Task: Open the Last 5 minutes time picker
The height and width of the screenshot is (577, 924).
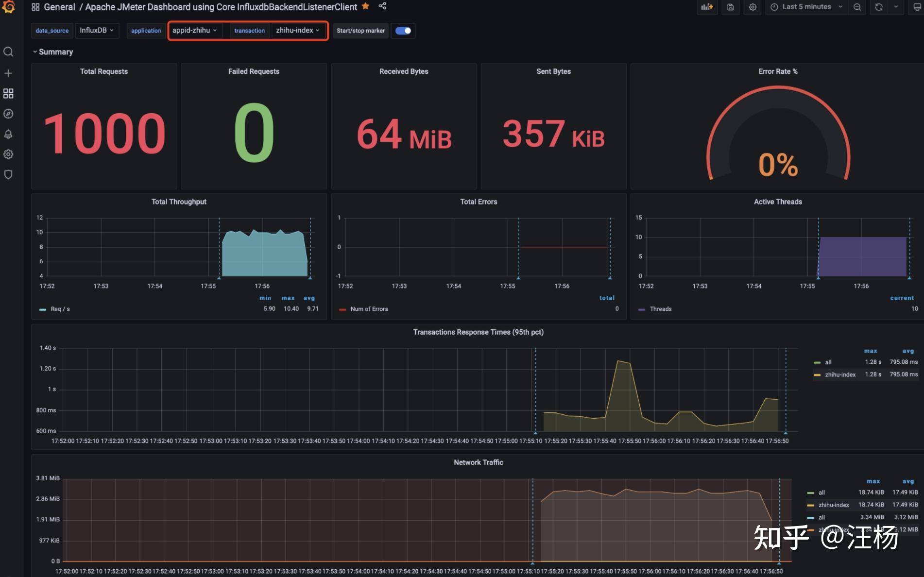Action: coord(806,7)
